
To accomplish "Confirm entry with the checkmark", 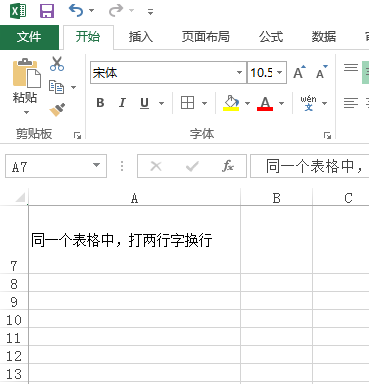I will tap(192, 166).
